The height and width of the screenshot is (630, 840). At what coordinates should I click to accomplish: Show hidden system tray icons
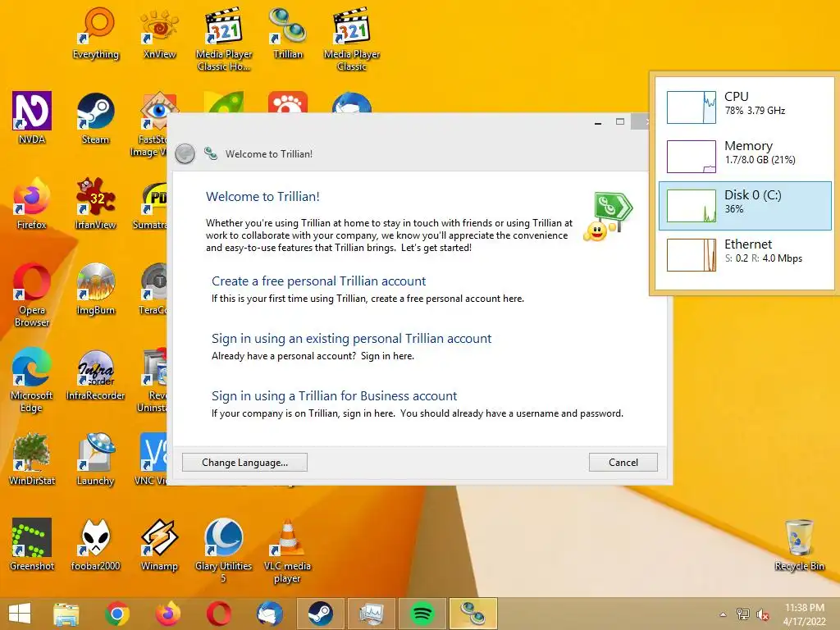pyautogui.click(x=724, y=614)
